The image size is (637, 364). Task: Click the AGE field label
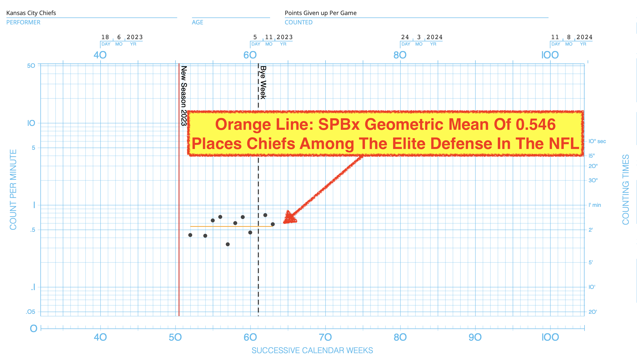(197, 22)
